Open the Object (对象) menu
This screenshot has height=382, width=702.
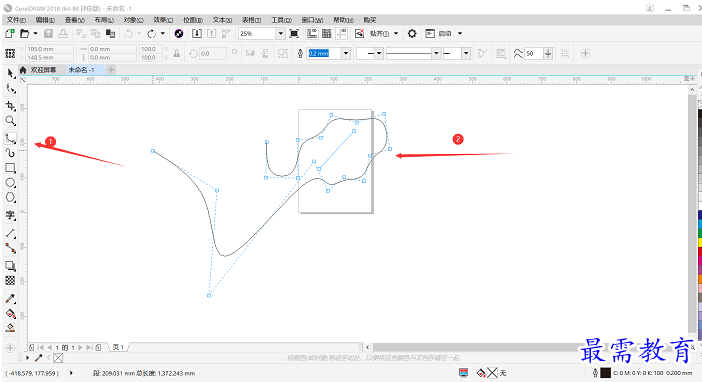coord(133,20)
